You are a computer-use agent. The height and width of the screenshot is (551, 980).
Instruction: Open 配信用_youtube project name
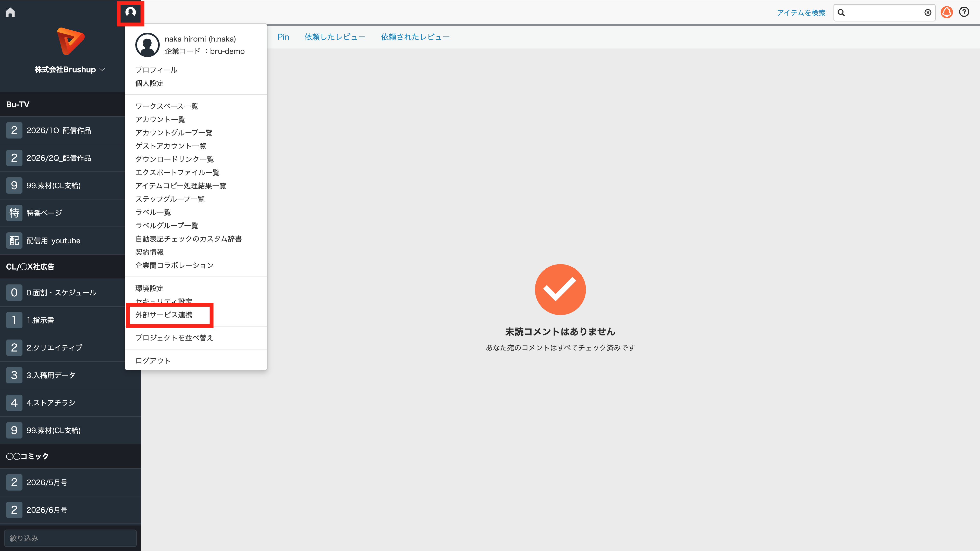point(53,241)
